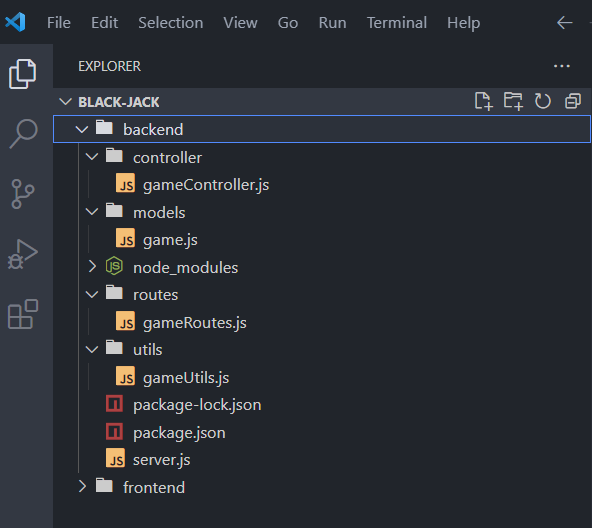The width and height of the screenshot is (592, 528).
Task: Open the Edit menu
Action: (105, 23)
